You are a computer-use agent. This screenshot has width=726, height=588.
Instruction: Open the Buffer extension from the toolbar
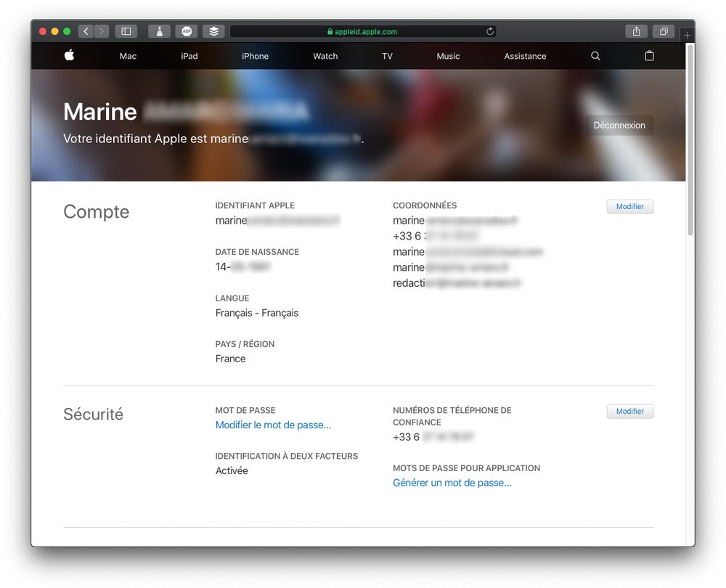pos(213,31)
